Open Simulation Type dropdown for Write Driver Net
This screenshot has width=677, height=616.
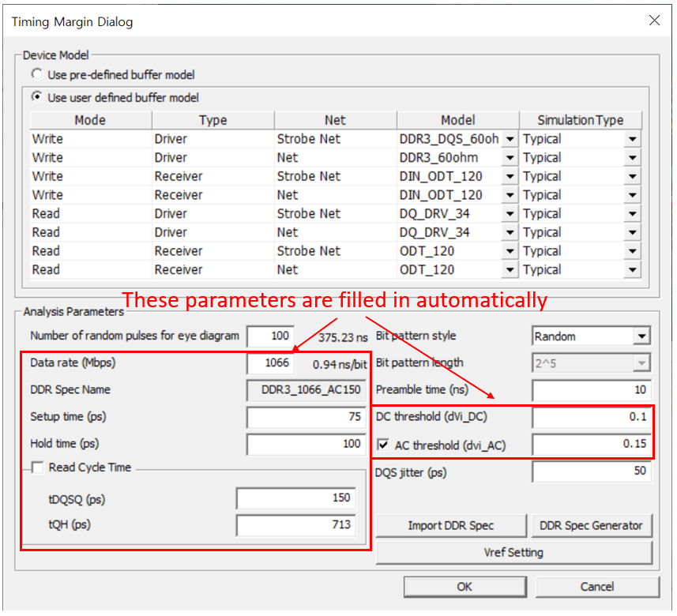click(632, 158)
